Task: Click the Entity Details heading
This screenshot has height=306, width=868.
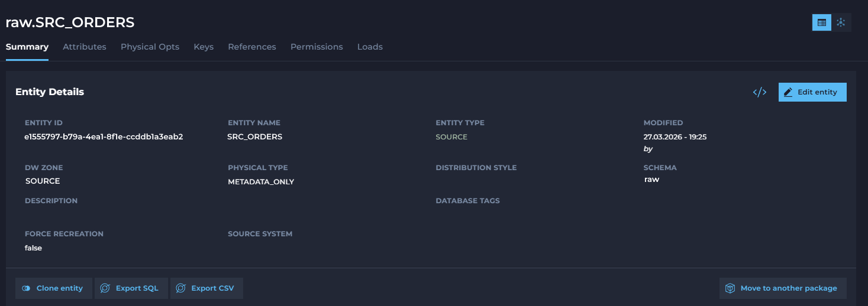Action: [50, 92]
